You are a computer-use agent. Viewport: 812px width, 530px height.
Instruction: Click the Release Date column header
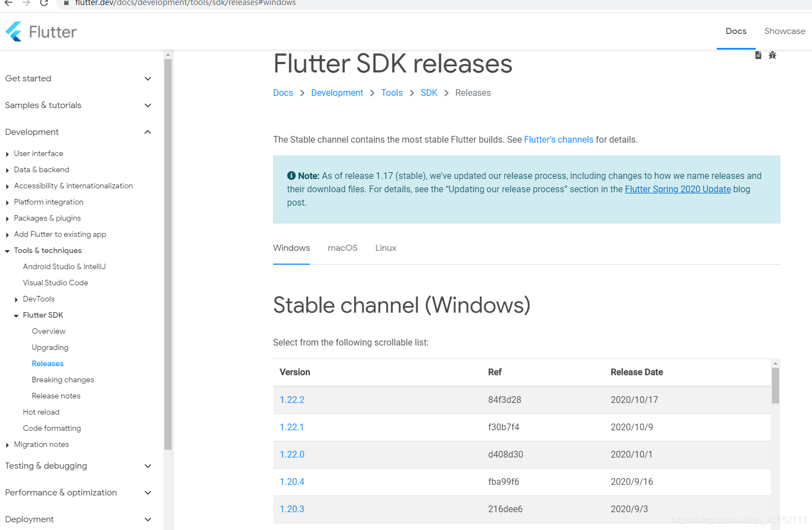pos(637,372)
